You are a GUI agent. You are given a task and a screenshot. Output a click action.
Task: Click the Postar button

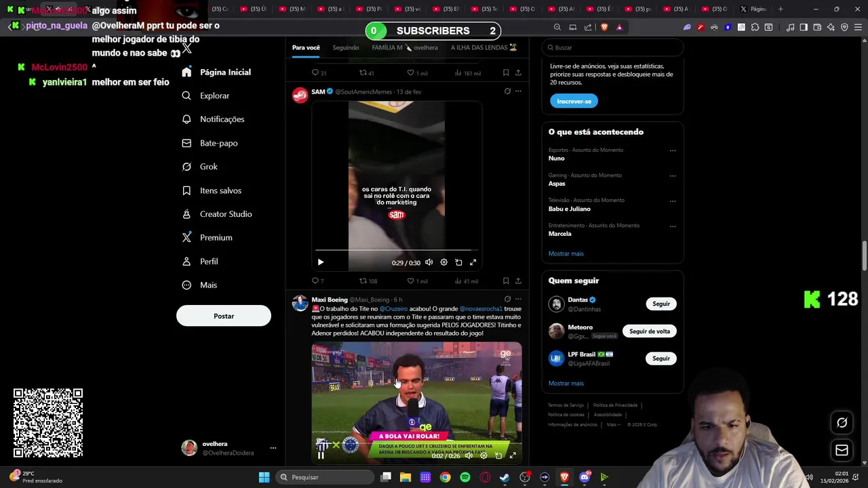[x=224, y=316]
